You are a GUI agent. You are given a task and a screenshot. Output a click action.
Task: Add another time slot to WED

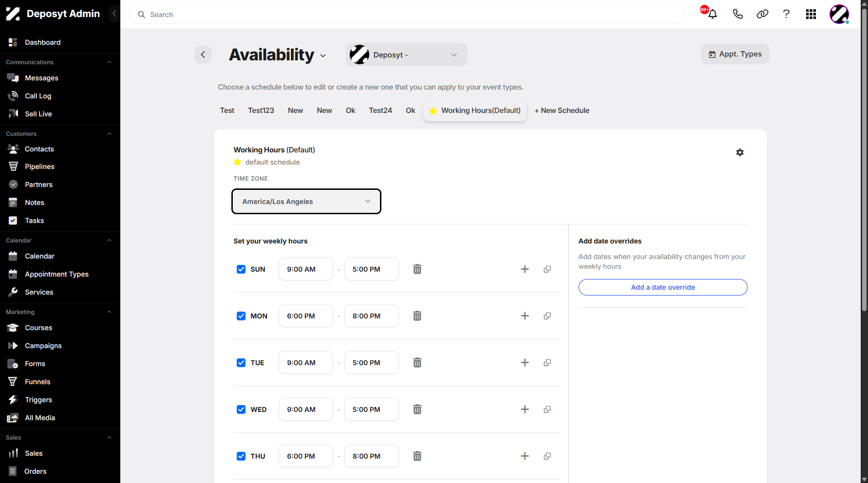[525, 409]
